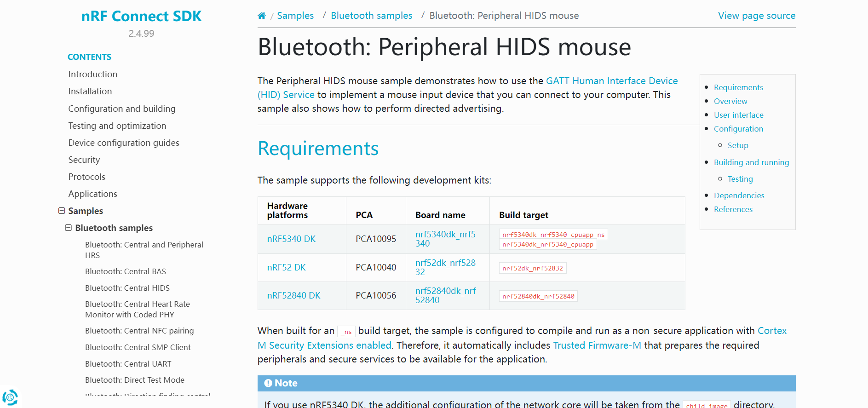Jump to Testing in page outline
This screenshot has width=868, height=408.
(740, 179)
